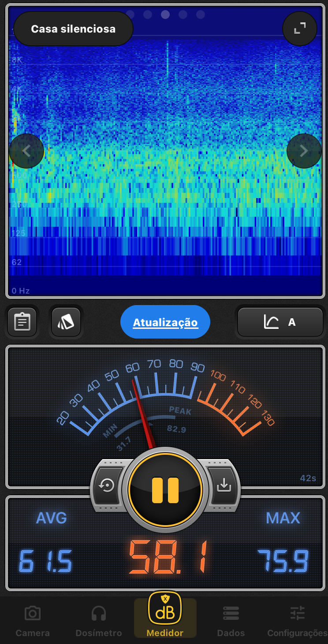Tap the AVG 61.5 readout
328x644 pixels.
point(45,561)
